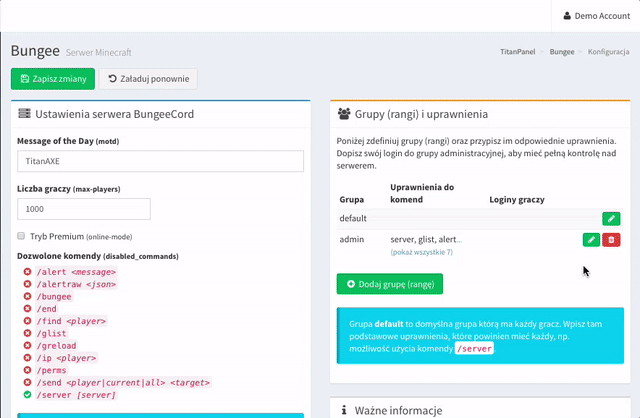The image size is (640, 418).
Task: Toggle the /alert <message> command icon
Action: coord(26,272)
